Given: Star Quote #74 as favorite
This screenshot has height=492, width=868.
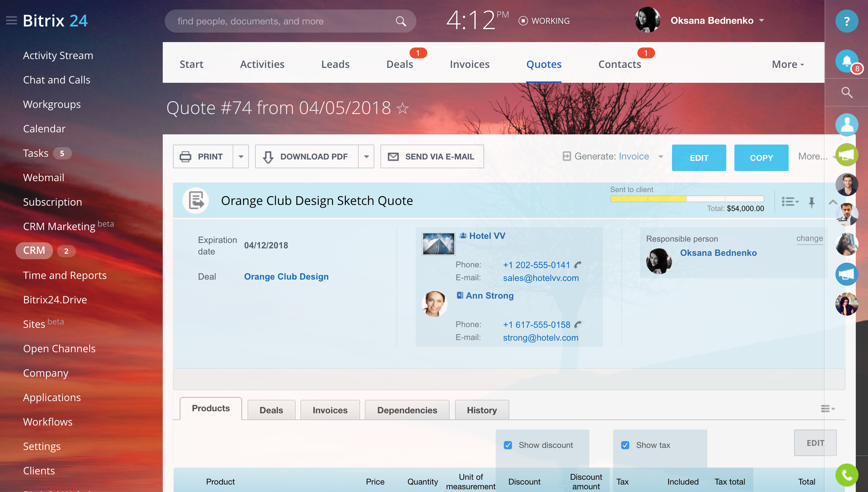Looking at the screenshot, I should click(x=402, y=109).
